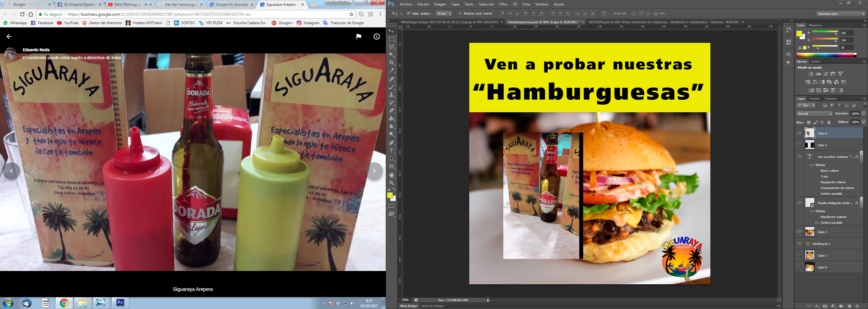Viewport: 868px width, 309px height.
Task: Select the Crop tool in Photoshop toolbar
Action: (x=392, y=63)
